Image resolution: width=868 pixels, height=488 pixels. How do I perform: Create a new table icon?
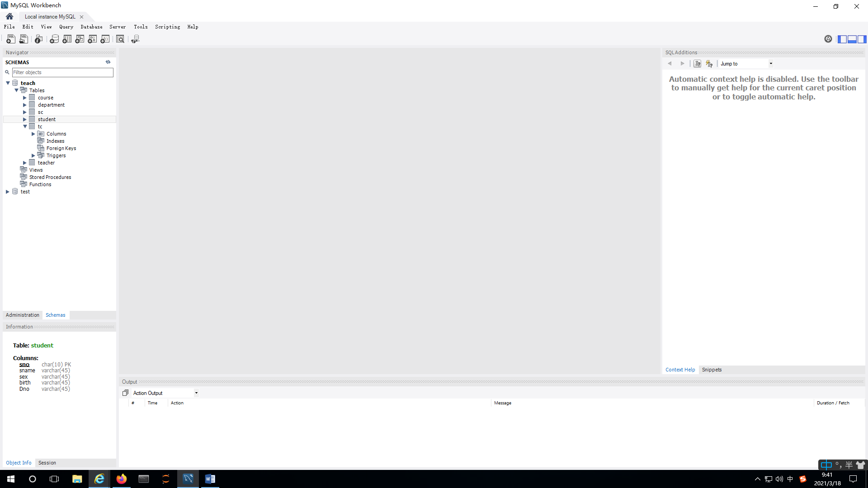pyautogui.click(x=67, y=39)
